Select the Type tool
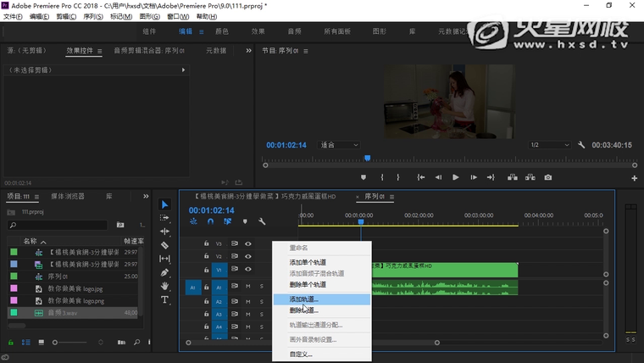644x363 pixels. pos(164,299)
